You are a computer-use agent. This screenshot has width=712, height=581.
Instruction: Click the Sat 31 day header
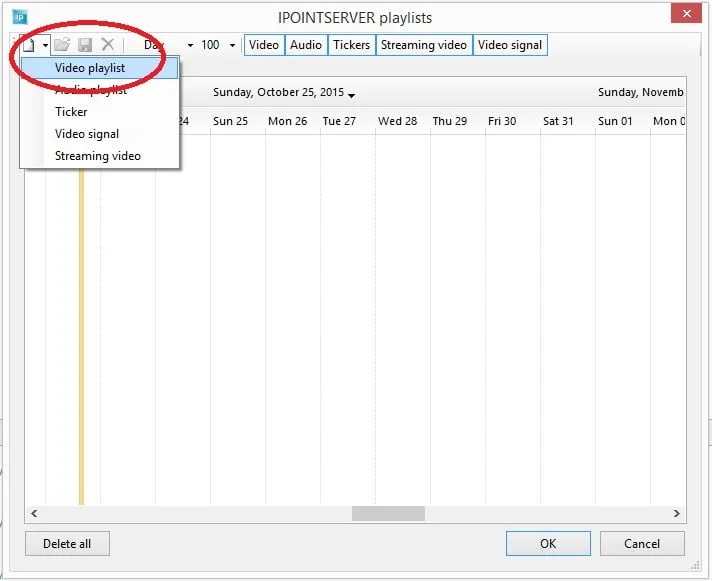pyautogui.click(x=558, y=121)
